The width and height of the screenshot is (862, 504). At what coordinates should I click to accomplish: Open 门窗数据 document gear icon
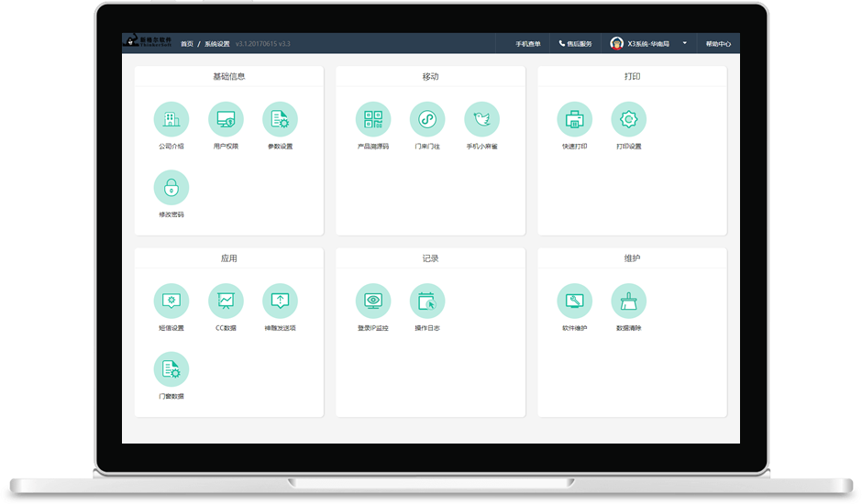(x=171, y=368)
